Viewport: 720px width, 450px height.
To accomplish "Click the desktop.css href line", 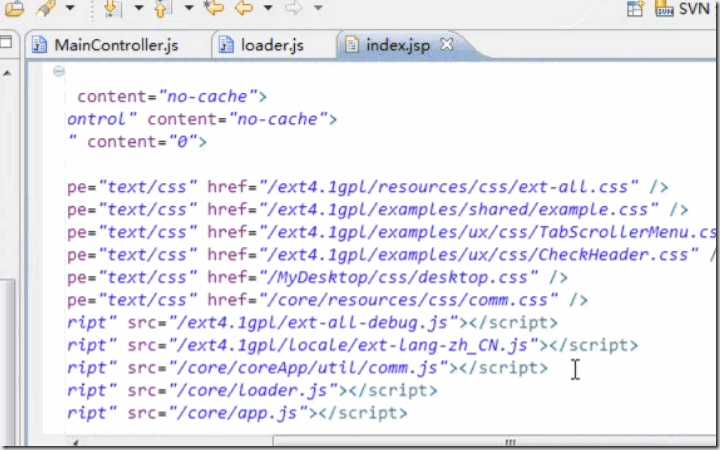I will tap(318, 277).
